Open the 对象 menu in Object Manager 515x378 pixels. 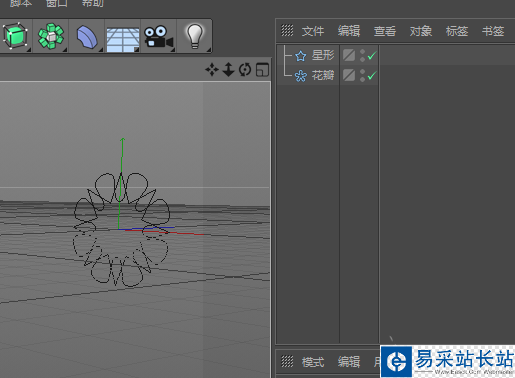click(x=421, y=31)
